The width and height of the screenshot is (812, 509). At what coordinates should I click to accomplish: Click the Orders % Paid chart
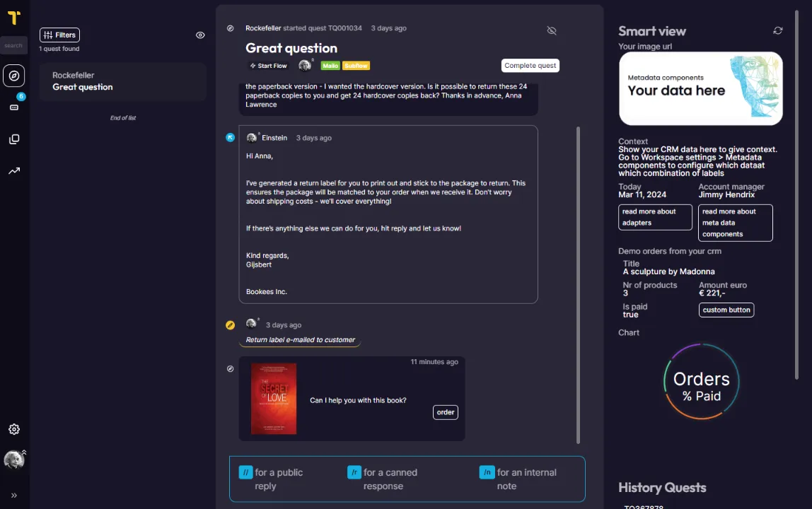tap(701, 382)
